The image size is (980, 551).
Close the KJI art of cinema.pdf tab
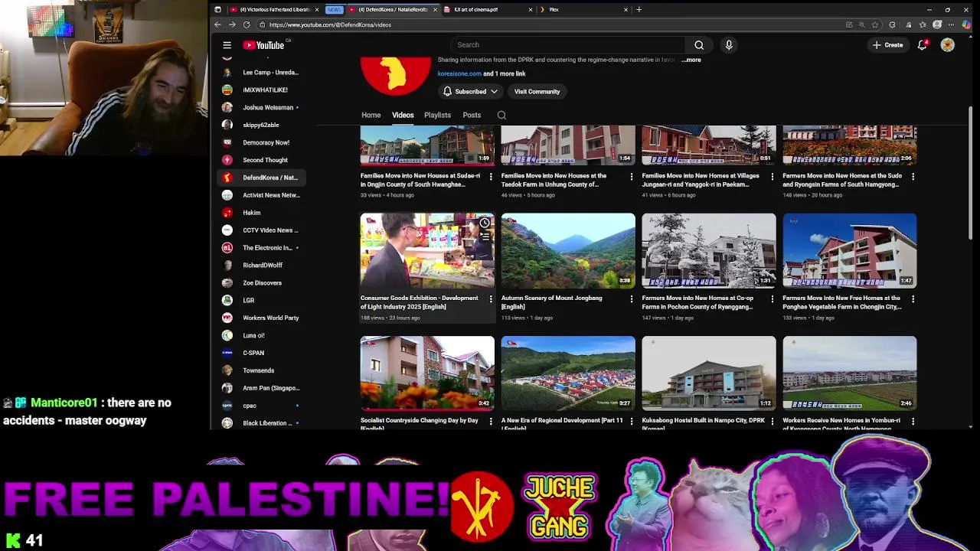point(531,9)
